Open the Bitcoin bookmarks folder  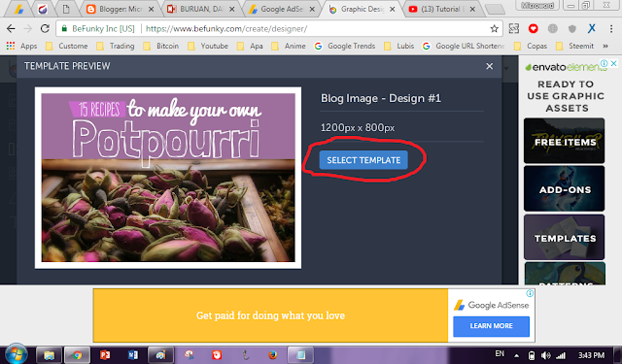point(161,46)
